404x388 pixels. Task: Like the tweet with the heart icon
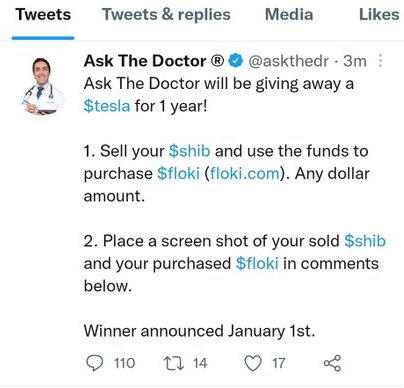(x=253, y=363)
